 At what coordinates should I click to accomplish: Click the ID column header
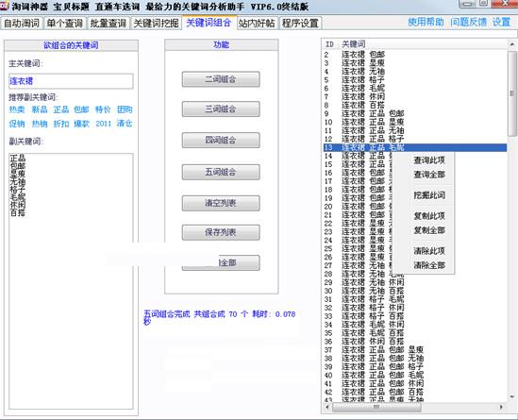pos(329,44)
